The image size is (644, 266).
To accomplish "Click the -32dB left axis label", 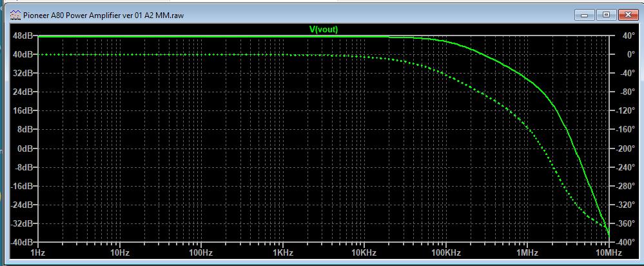I will point(23,223).
